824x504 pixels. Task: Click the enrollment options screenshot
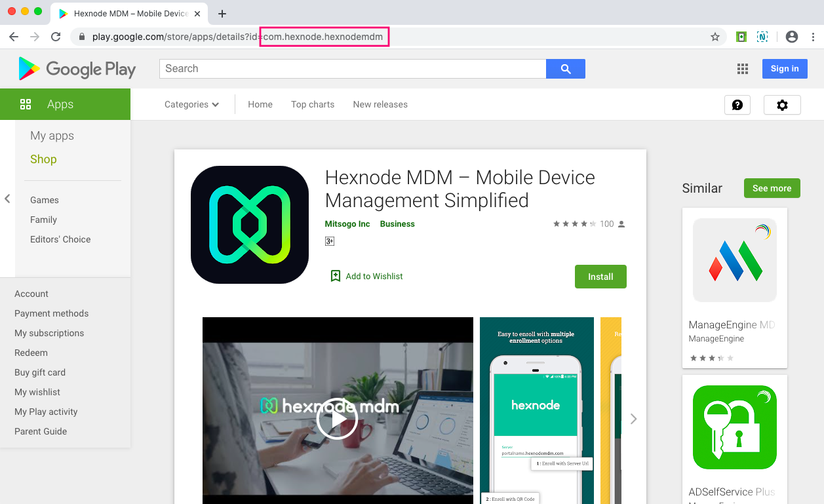[537, 410]
